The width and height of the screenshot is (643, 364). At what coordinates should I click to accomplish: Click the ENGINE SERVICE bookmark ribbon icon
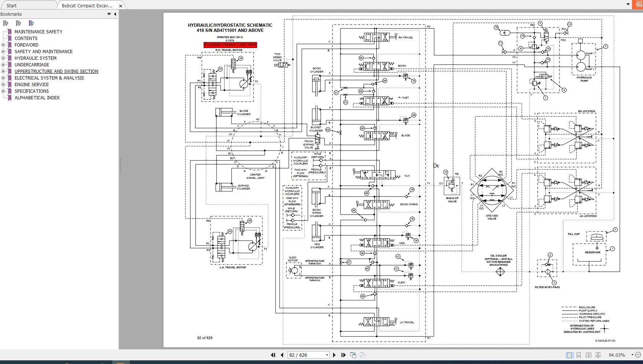coord(10,85)
